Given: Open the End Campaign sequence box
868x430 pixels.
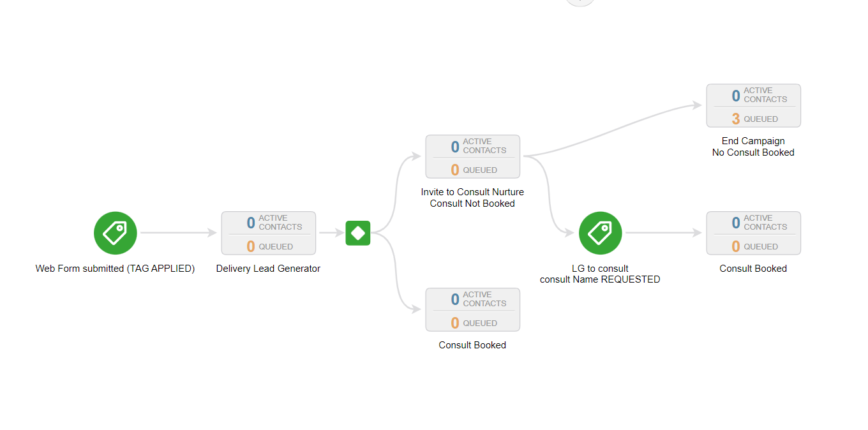Looking at the screenshot, I should [753, 105].
